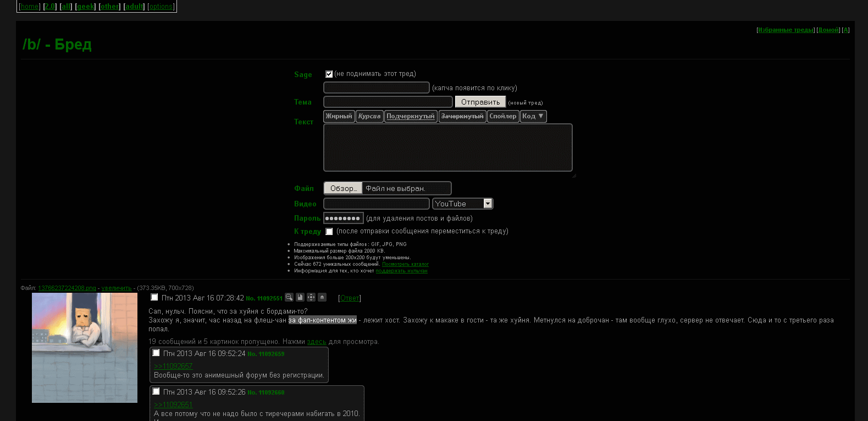Focus the 'Видео' URL input field
Screen dimensions: 868x421
377,204
